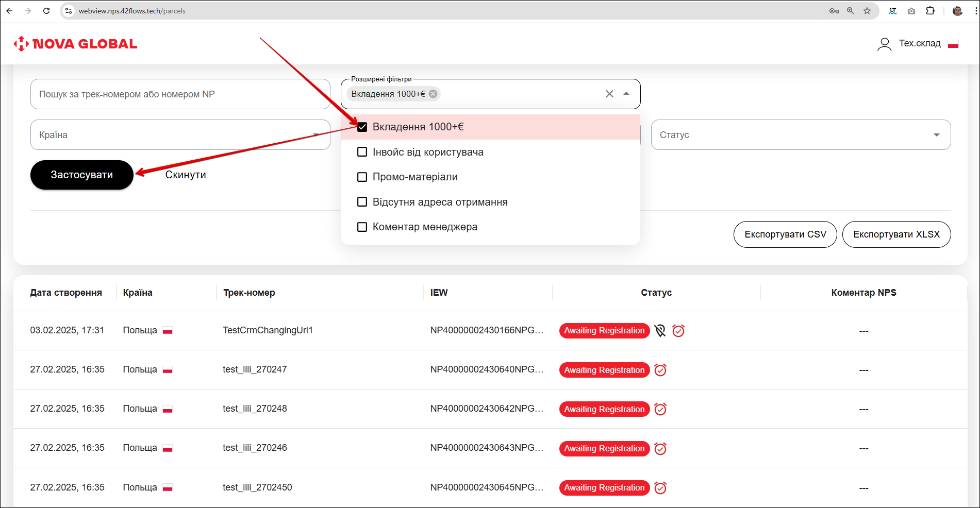Click alarm clock icon for test_lili_270247
The image size is (980, 508).
(x=660, y=370)
